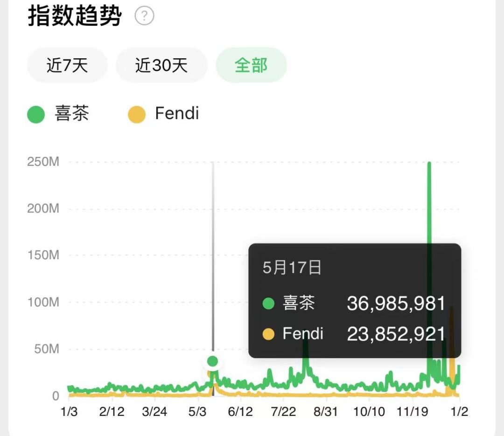Click the Fendi legend label
Image resolution: width=504 pixels, height=436 pixels.
177,113
